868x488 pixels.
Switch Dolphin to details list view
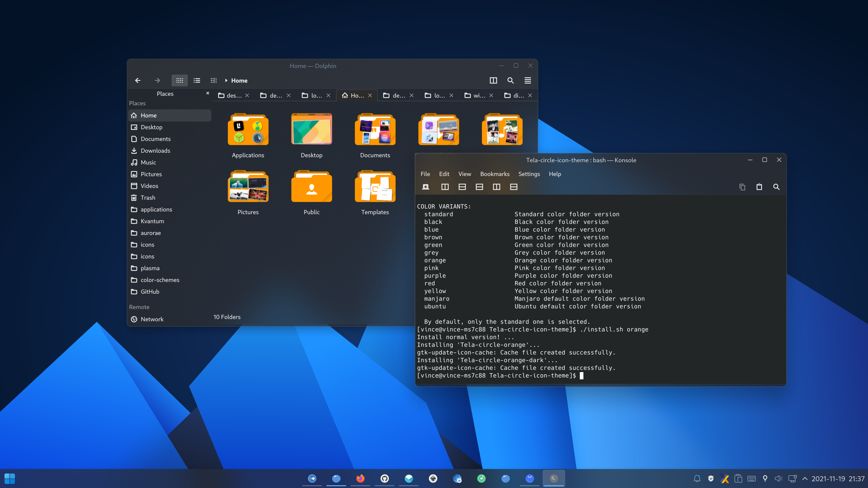(197, 80)
